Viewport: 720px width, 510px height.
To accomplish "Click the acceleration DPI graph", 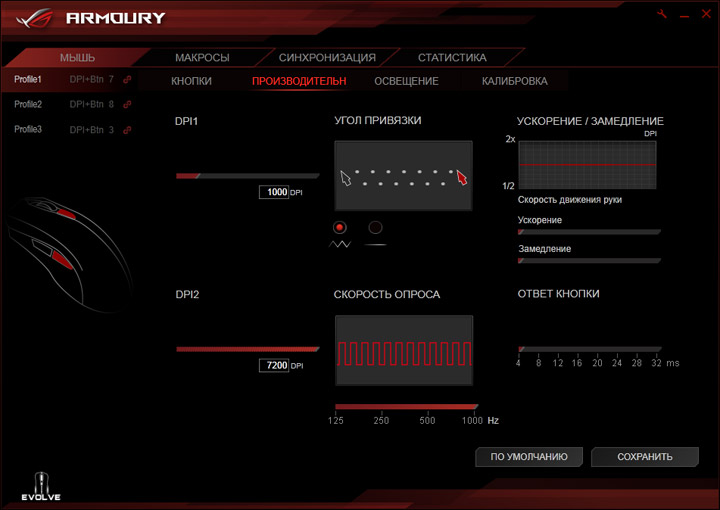I will pos(587,164).
